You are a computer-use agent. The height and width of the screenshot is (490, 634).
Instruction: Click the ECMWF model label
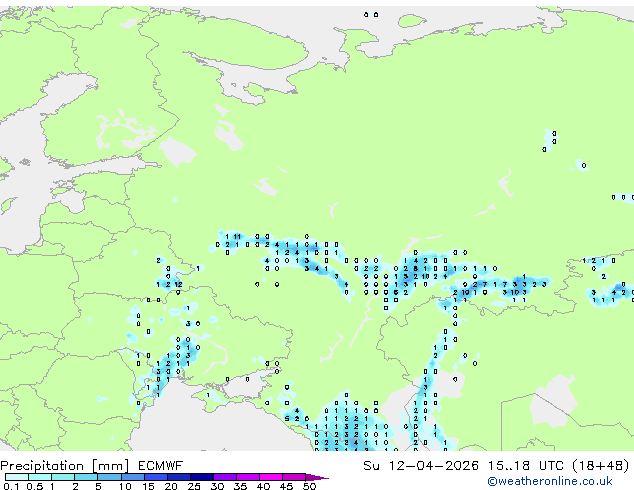pyautogui.click(x=161, y=466)
